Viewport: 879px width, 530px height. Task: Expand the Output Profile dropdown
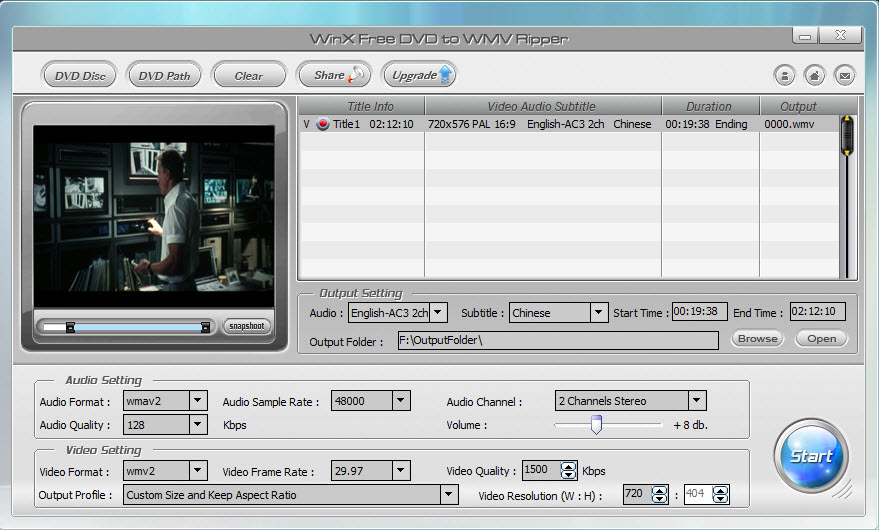point(448,495)
